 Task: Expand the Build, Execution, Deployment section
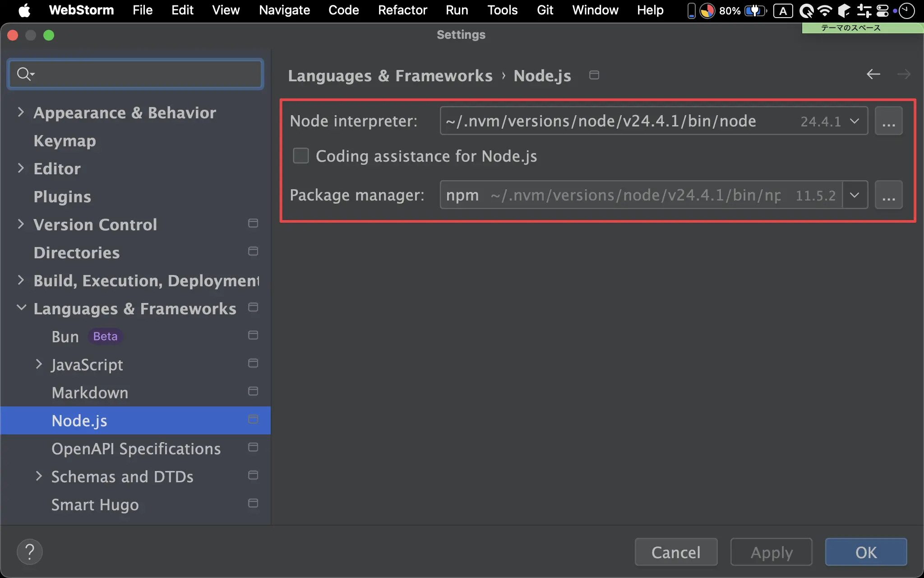pos(21,280)
